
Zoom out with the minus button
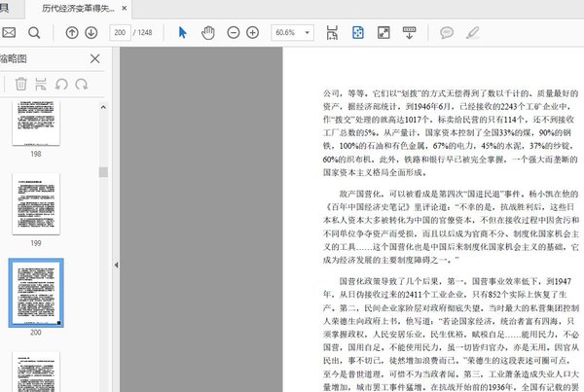pyautogui.click(x=234, y=32)
